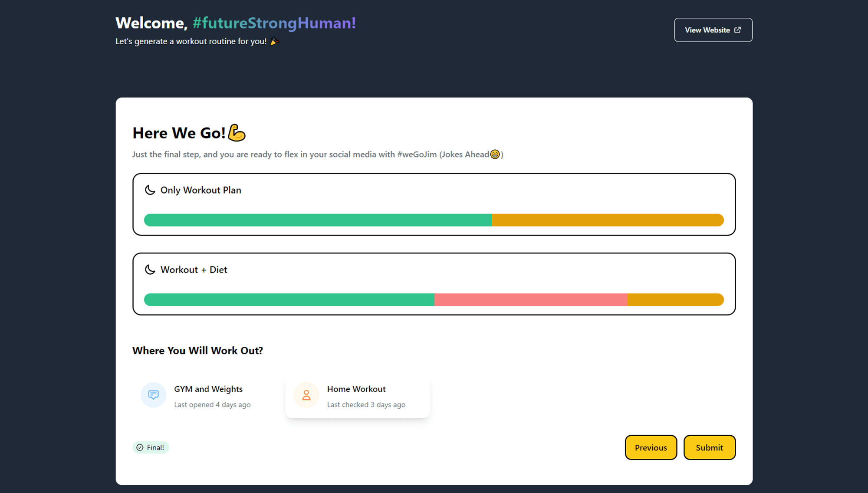Click the orange segment of Only Workout Plan bar
This screenshot has width=868, height=493.
(x=608, y=220)
